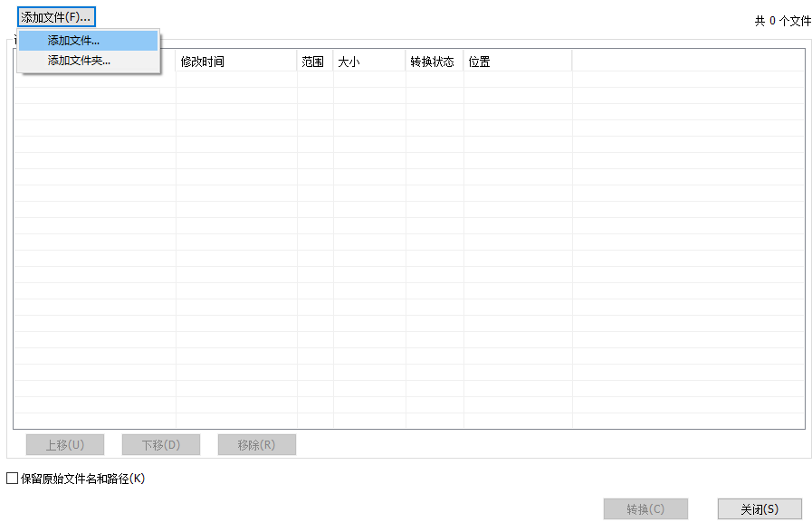This screenshot has height=522, width=812.
Task: Click the 上移(U) button
Action: point(66,444)
